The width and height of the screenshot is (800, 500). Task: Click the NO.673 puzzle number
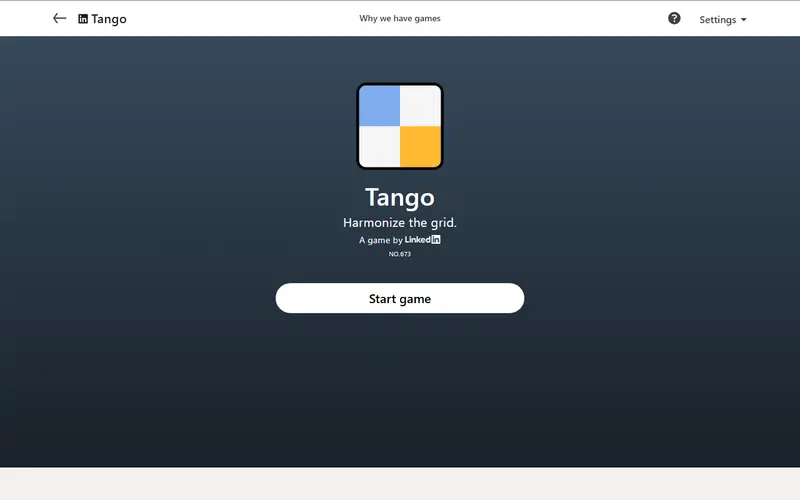[x=399, y=254]
